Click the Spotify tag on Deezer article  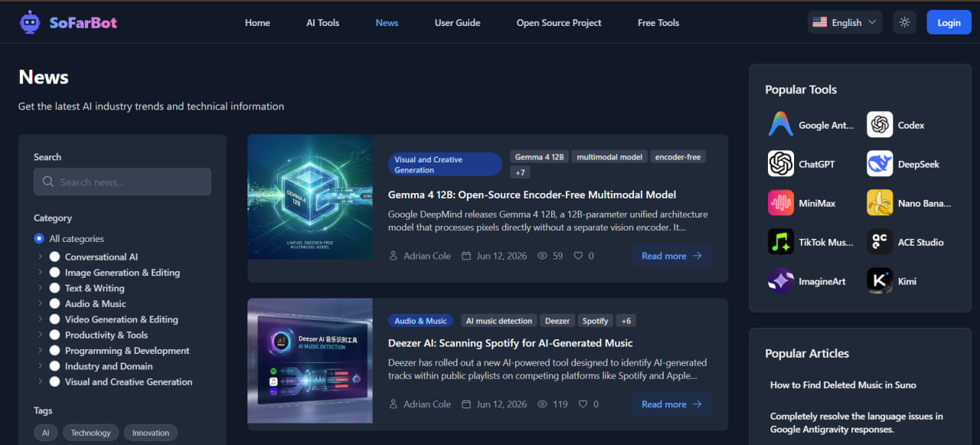[x=595, y=321]
